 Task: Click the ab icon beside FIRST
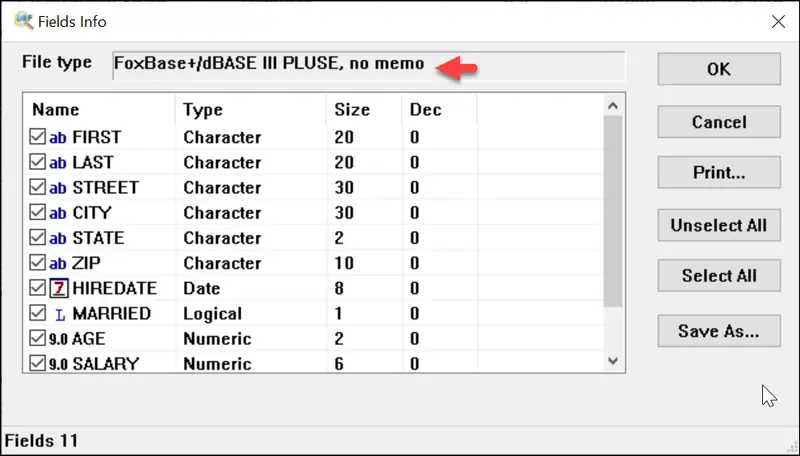[x=58, y=137]
